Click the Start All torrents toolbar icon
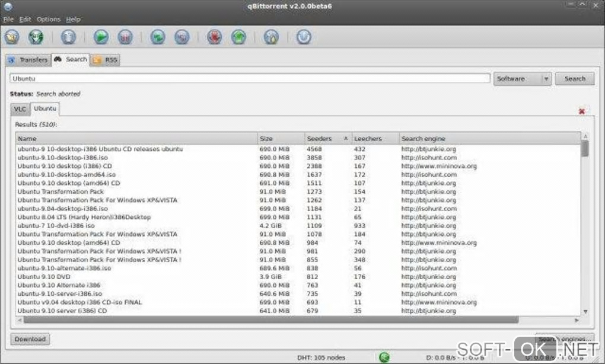The width and height of the screenshot is (605, 364). pyautogui.click(x=157, y=37)
